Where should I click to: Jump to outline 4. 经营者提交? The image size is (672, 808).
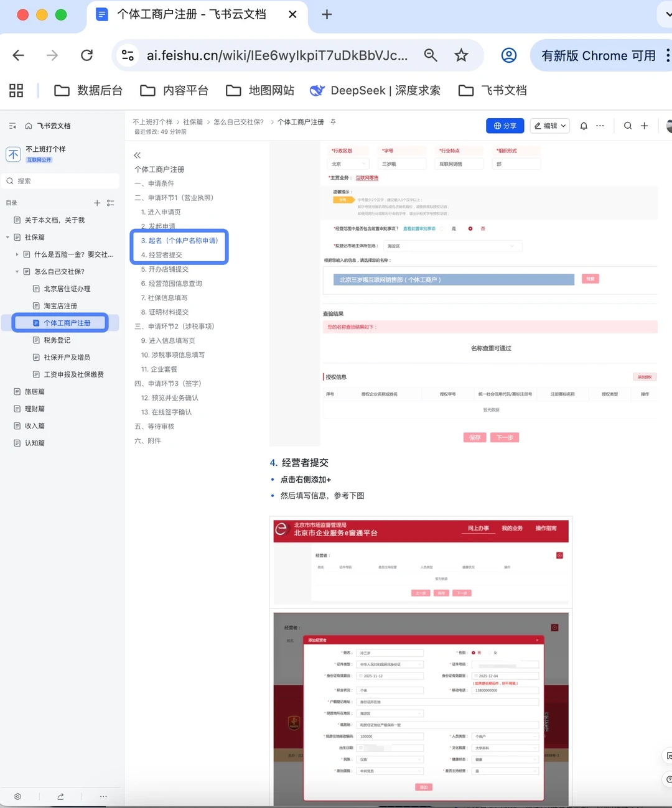pyautogui.click(x=162, y=255)
